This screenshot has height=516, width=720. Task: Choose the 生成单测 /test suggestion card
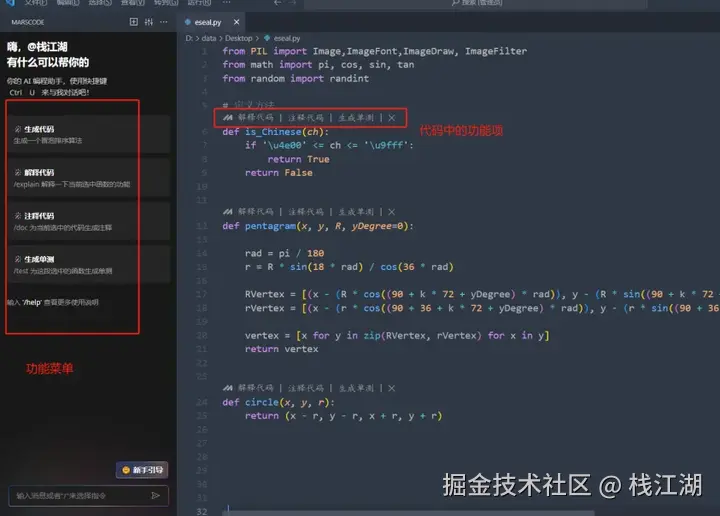pyautogui.click(x=89, y=264)
